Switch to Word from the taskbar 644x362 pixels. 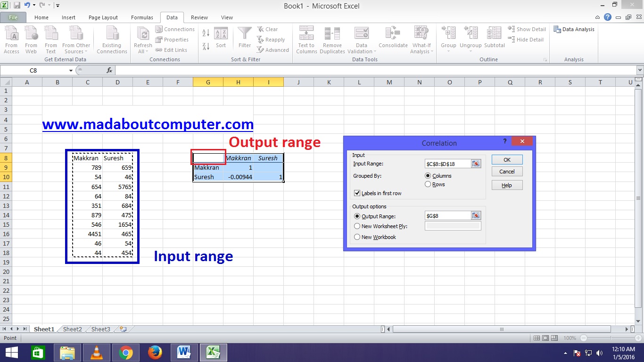coord(184,352)
